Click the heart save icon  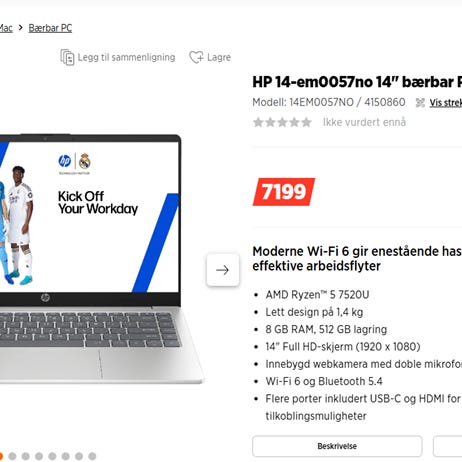pos(196,57)
